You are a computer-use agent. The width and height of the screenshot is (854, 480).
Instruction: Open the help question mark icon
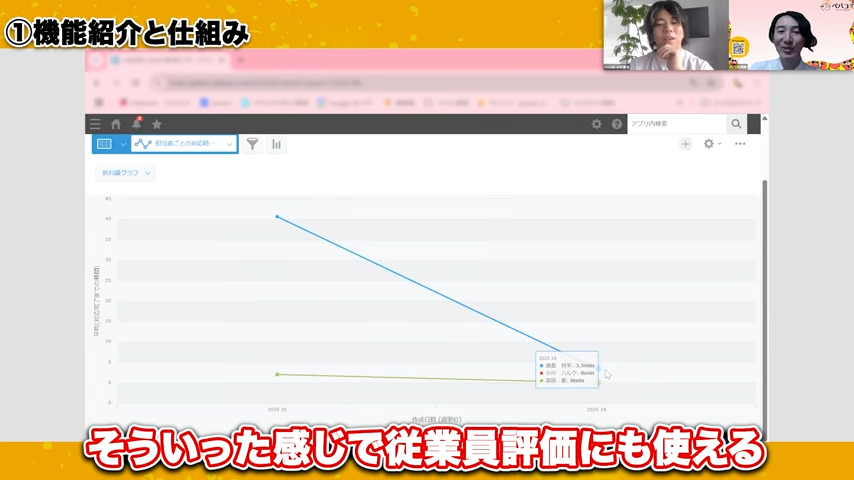coord(617,124)
